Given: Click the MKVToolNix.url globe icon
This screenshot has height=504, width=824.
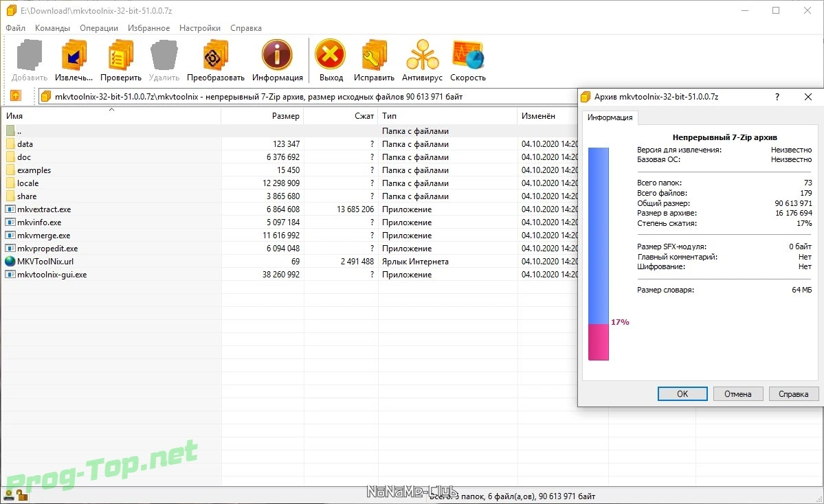Looking at the screenshot, I should click(10, 261).
